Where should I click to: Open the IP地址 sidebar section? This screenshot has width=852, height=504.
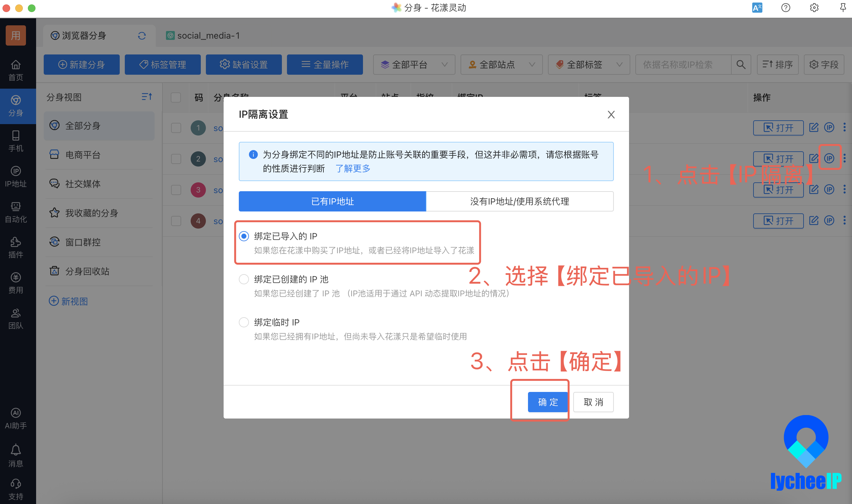pos(16,177)
